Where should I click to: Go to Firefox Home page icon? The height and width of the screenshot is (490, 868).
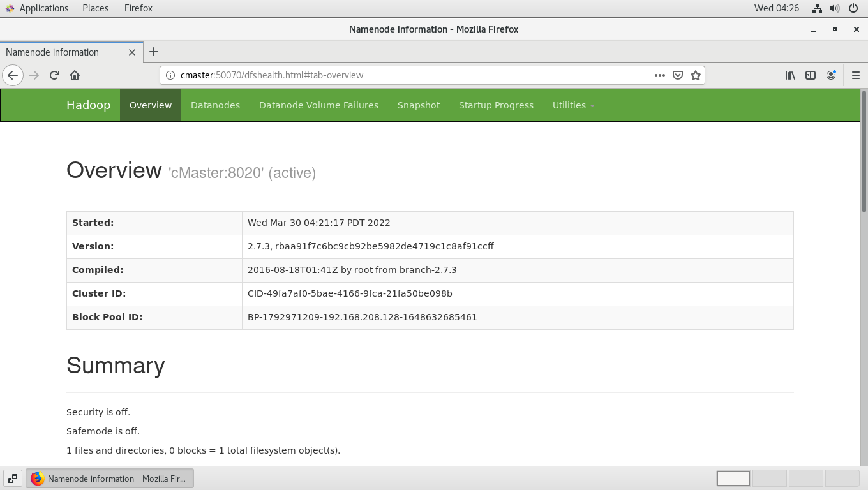tap(75, 75)
